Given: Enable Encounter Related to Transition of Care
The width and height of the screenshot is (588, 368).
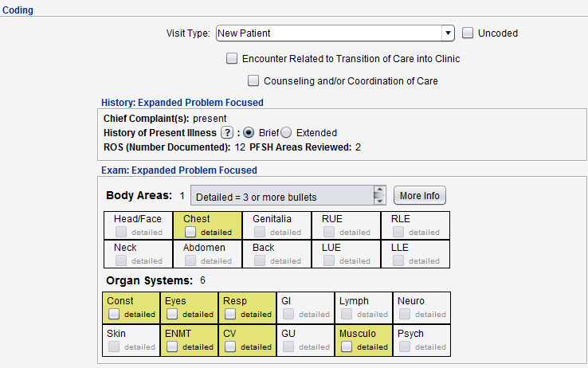Looking at the screenshot, I should 232,58.
